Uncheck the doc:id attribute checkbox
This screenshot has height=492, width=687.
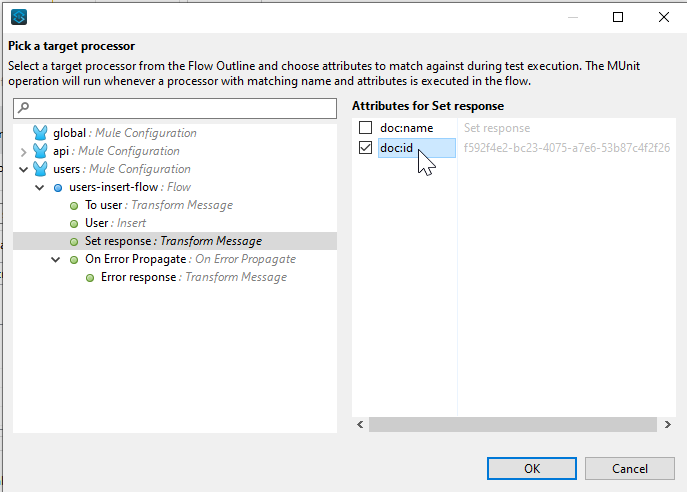tap(365, 148)
